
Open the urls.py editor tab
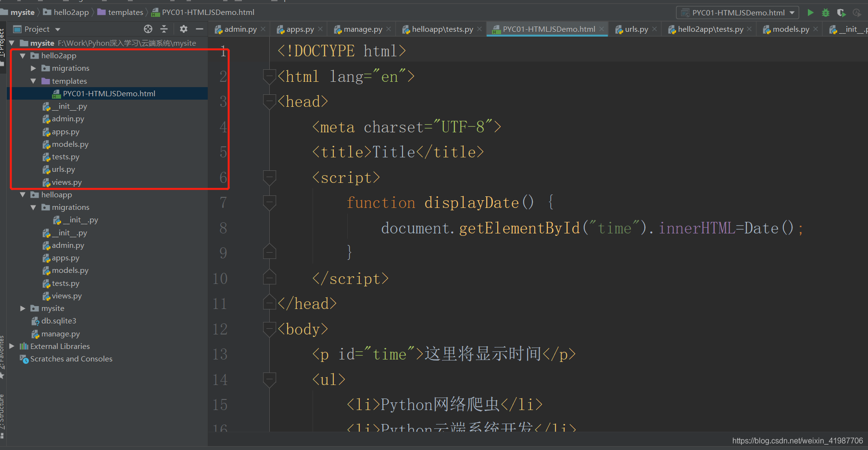[631, 29]
